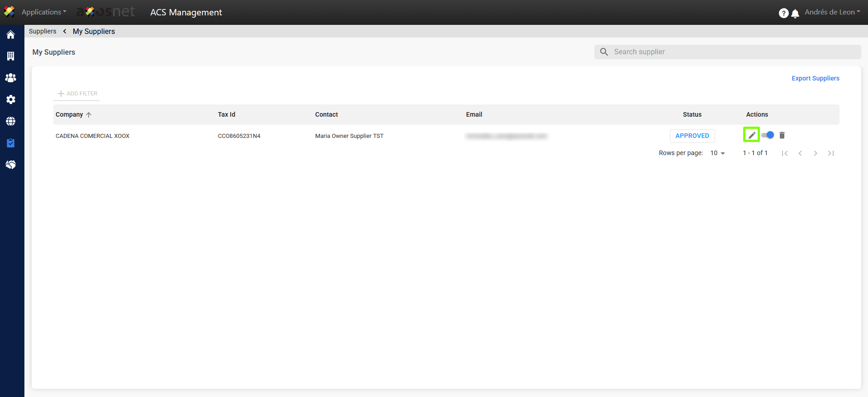868x397 pixels.
Task: Expand the Applications dropdown menu
Action: coord(43,12)
